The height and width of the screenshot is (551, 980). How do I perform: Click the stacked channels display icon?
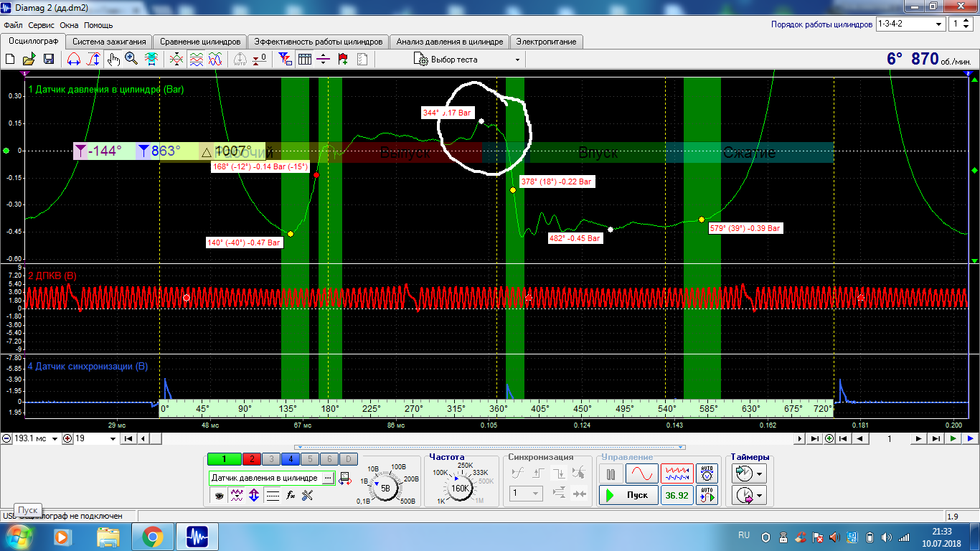pyautogui.click(x=196, y=60)
